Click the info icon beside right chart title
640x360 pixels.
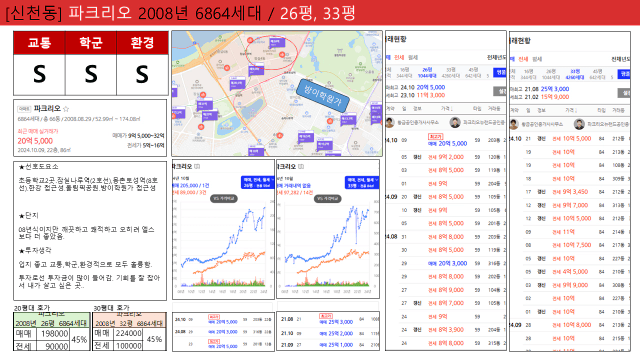tap(301, 167)
